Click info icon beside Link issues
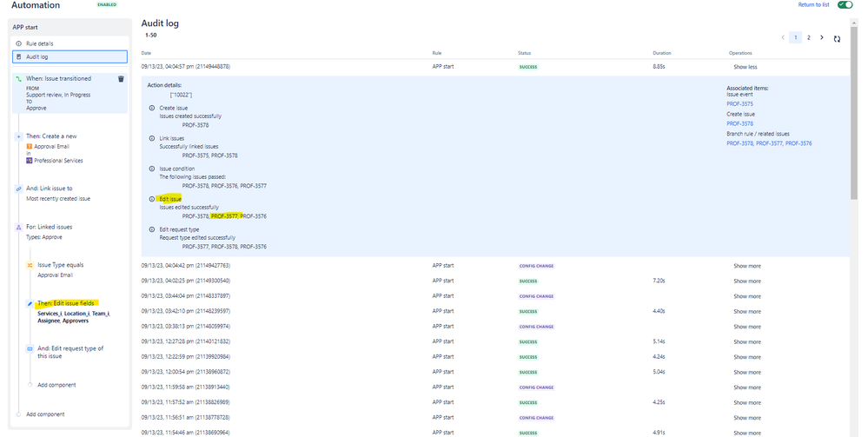Viewport: 868px width, 437px height. pos(152,138)
